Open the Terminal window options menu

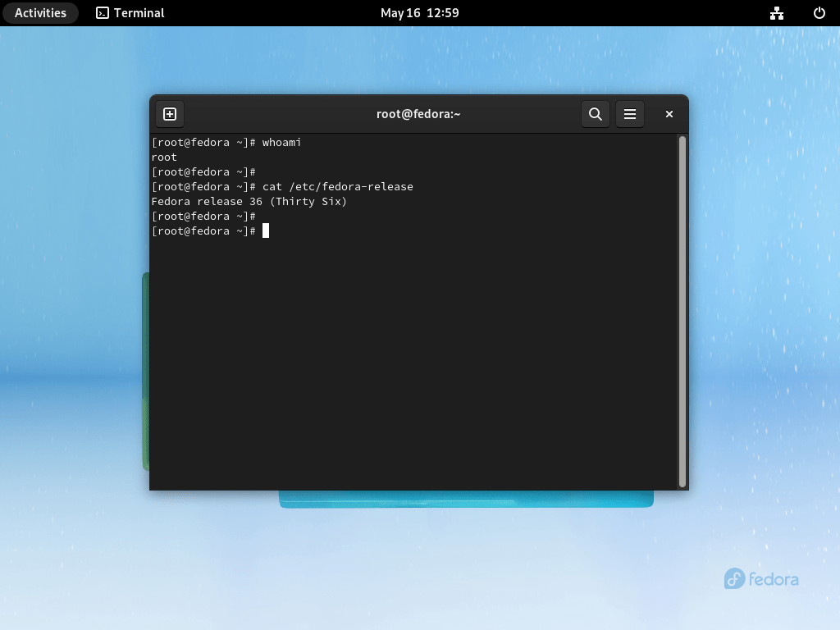(x=630, y=114)
